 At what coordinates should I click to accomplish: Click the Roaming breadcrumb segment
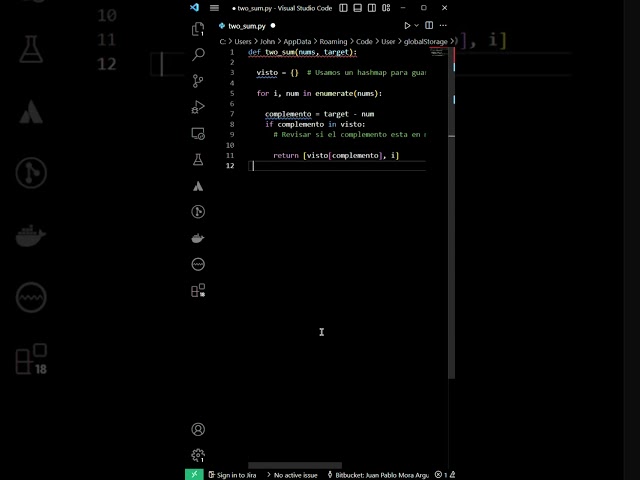[333, 42]
